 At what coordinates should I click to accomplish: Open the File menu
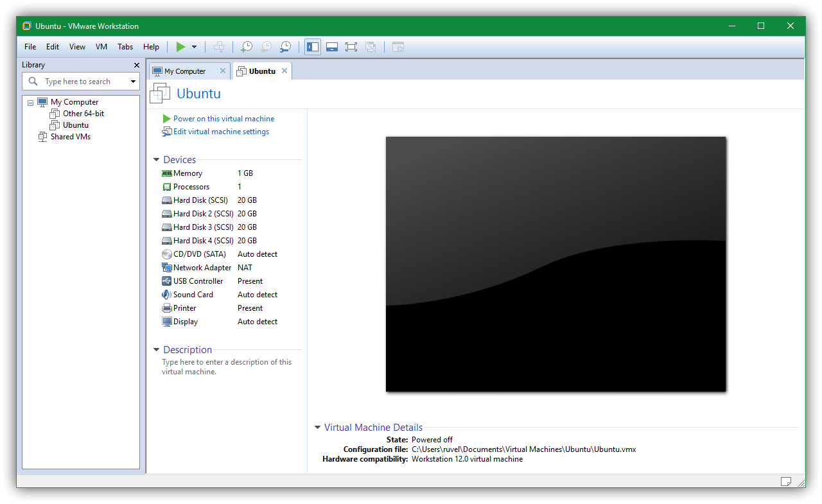(x=30, y=47)
